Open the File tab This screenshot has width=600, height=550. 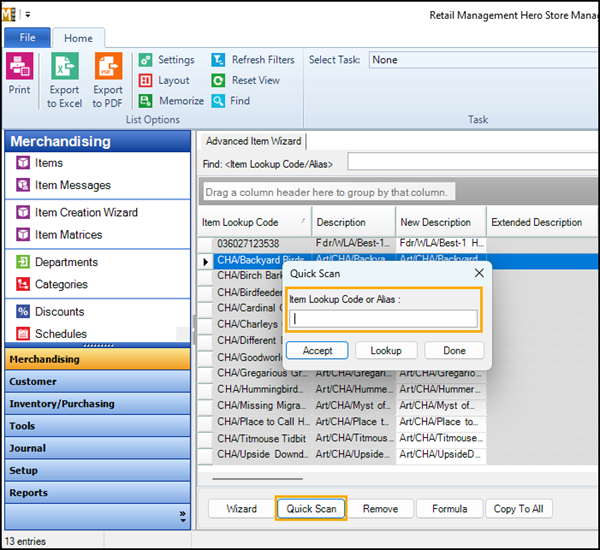tap(27, 38)
